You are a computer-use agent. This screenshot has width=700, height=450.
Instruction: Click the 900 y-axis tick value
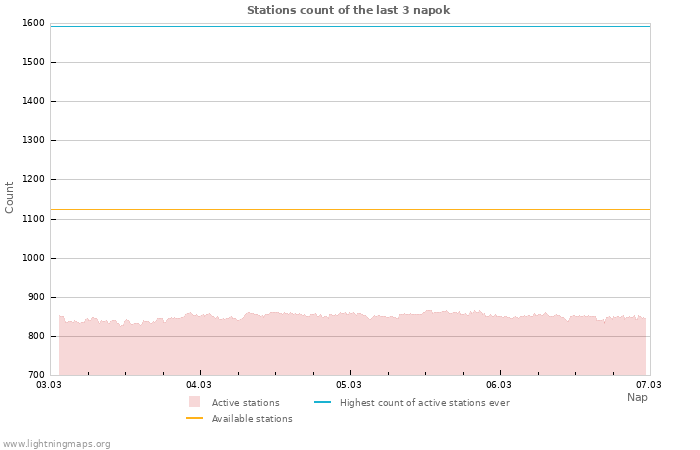36,297
